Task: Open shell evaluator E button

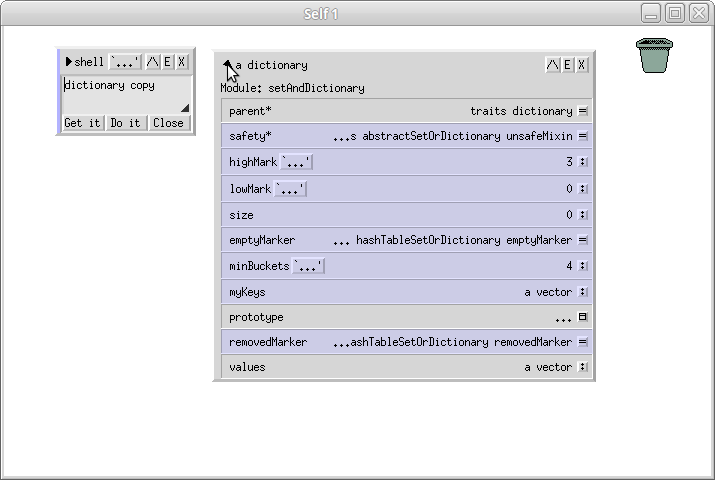Action: (167, 62)
